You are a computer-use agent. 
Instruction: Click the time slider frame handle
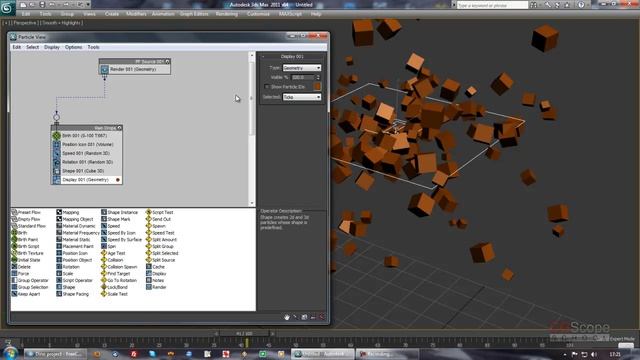point(244,333)
